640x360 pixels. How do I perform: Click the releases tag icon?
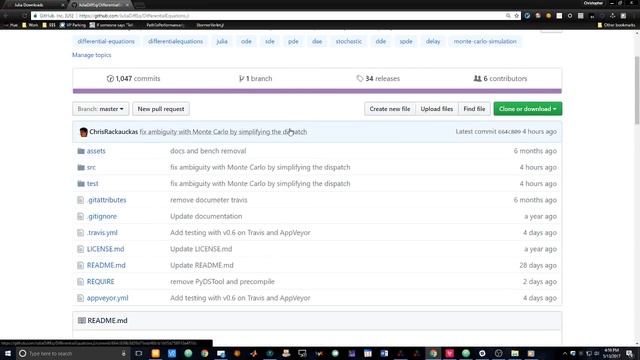pyautogui.click(x=360, y=78)
